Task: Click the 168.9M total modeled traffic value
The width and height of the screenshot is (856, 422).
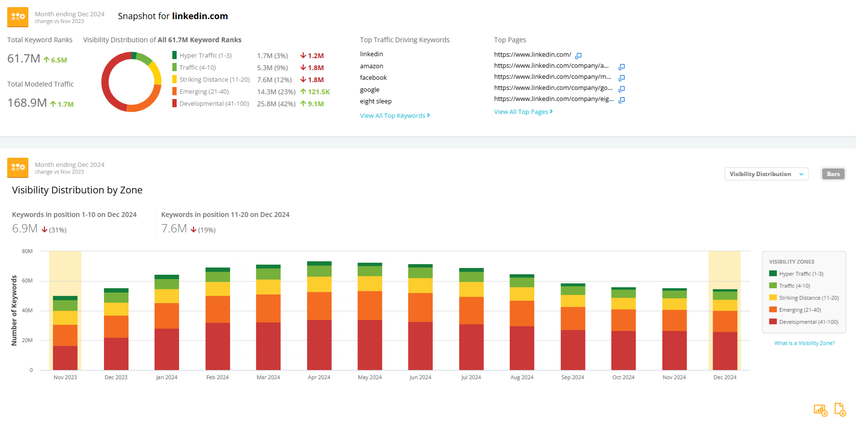Action: 27,103
